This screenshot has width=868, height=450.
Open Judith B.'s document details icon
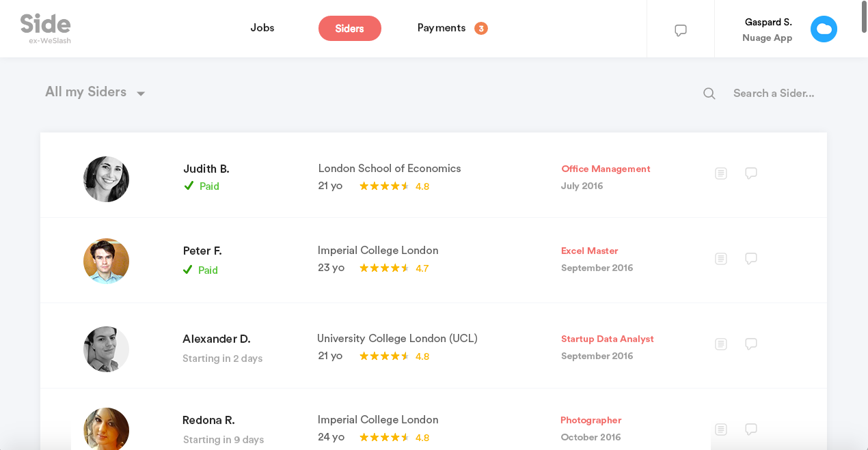[720, 173]
